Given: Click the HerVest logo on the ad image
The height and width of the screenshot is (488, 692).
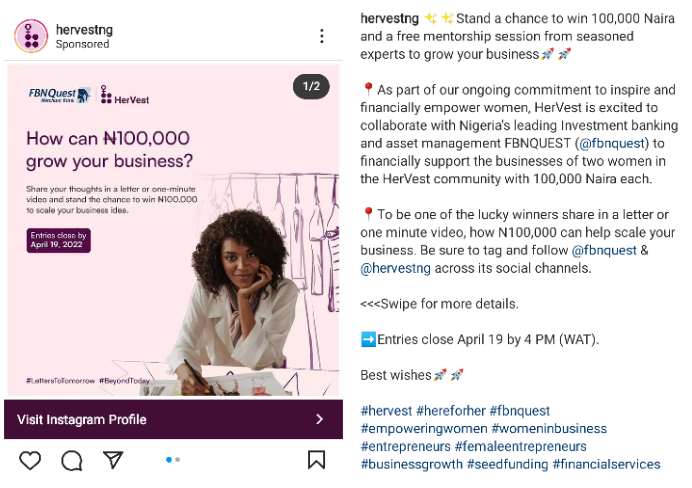Looking at the screenshot, I should 126,96.
